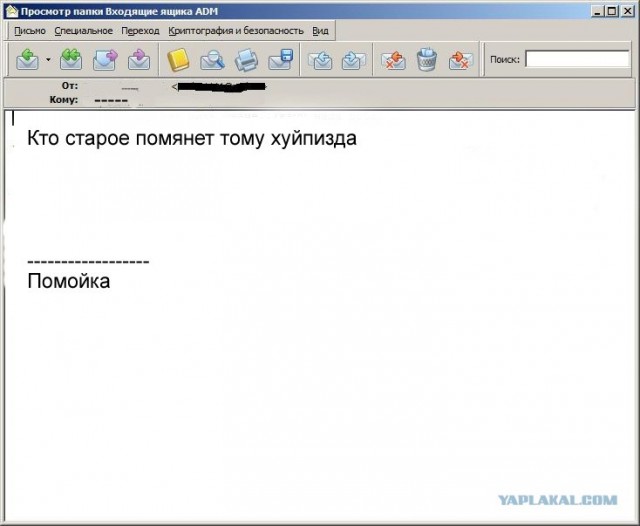Screen dimensions: 640x526
Task: Save the message using the floppy disk envelope
Action: point(281,60)
